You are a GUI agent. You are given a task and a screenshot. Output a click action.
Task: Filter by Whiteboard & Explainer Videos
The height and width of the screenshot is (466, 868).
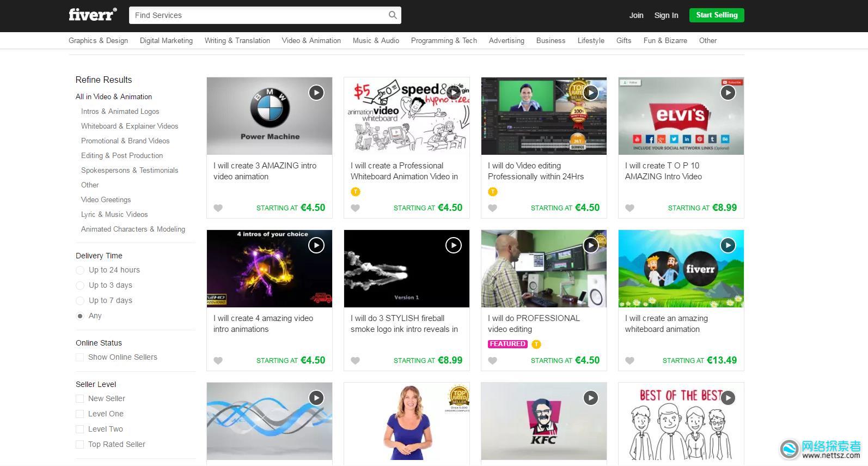pos(130,126)
